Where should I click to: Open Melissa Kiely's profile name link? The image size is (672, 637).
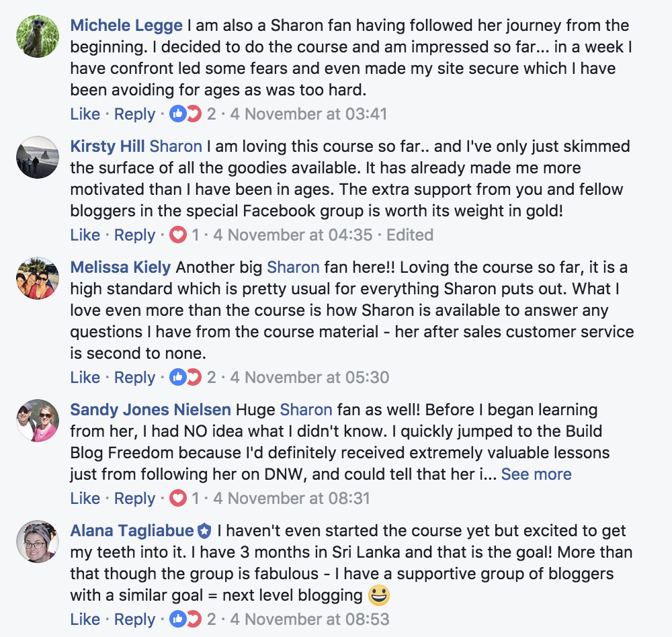(x=120, y=267)
